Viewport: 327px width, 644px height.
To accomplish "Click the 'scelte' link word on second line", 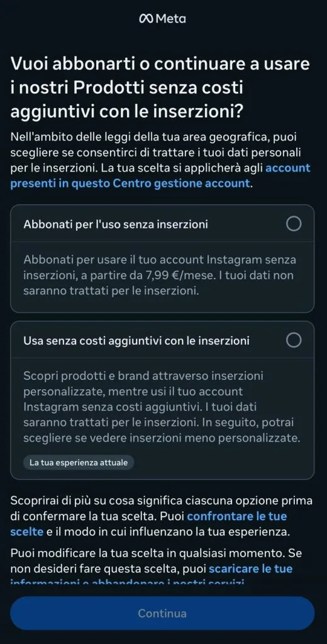I will [x=26, y=531].
